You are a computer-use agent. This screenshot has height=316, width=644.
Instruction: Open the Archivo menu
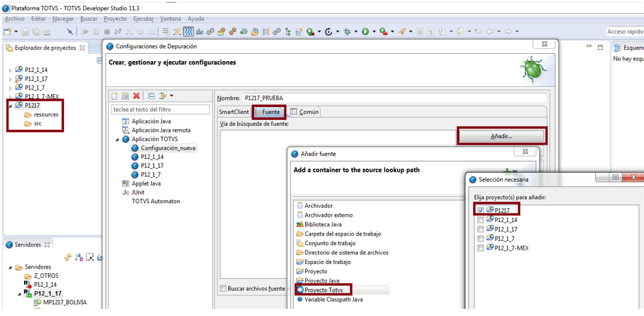15,19
